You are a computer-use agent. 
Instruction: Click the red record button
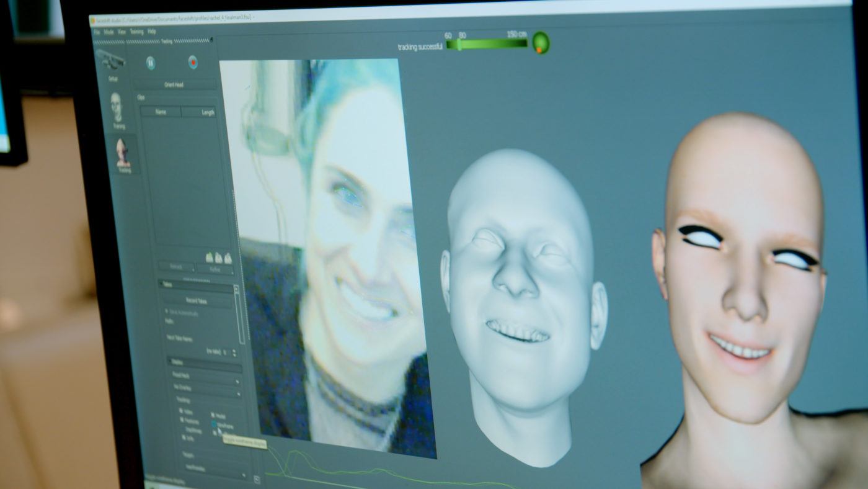[193, 62]
